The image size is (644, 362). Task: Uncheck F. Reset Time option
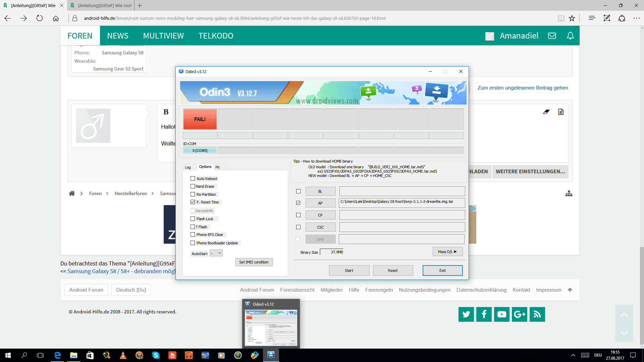point(193,202)
